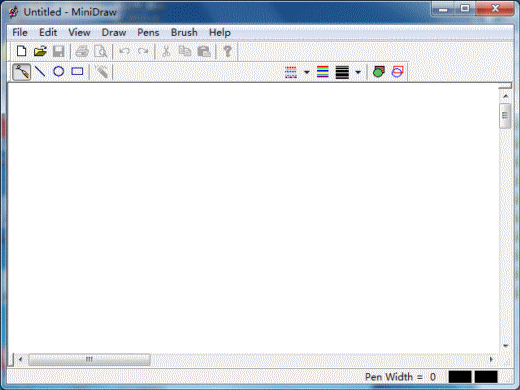Click the Redo arrow icon
520x390 pixels.
point(143,51)
